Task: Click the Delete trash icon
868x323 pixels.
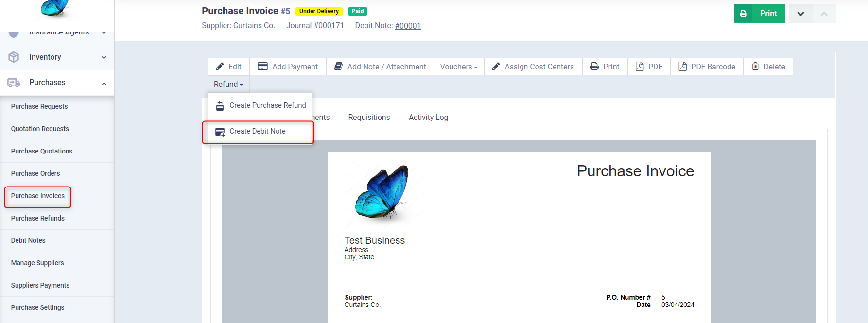Action: tap(755, 67)
